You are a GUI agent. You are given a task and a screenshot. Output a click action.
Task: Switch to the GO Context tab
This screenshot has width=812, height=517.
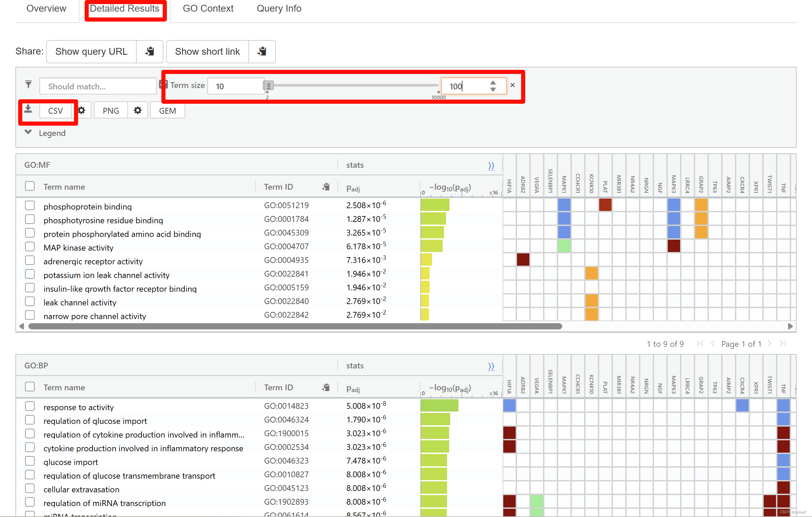[x=208, y=9]
